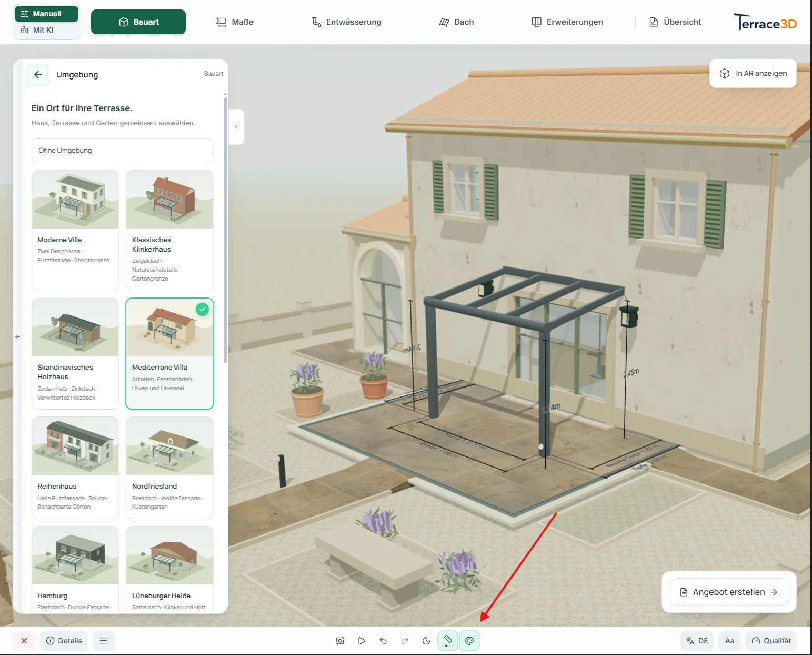This screenshot has width=812, height=655.
Task: Click the Bauart breadcrumb label
Action: (214, 74)
